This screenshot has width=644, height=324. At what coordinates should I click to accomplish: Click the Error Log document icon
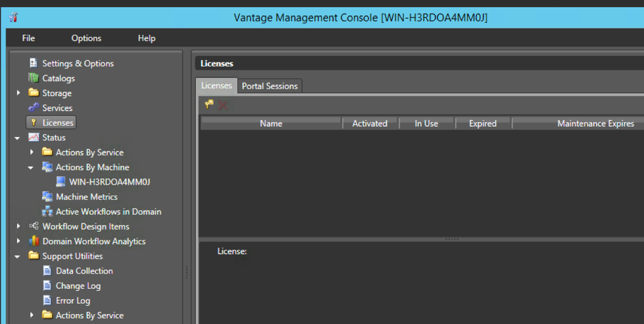point(47,300)
